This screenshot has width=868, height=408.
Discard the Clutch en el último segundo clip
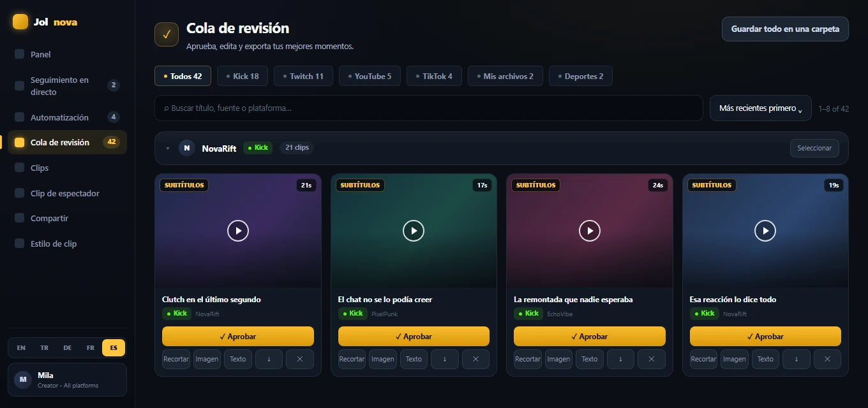pos(300,359)
